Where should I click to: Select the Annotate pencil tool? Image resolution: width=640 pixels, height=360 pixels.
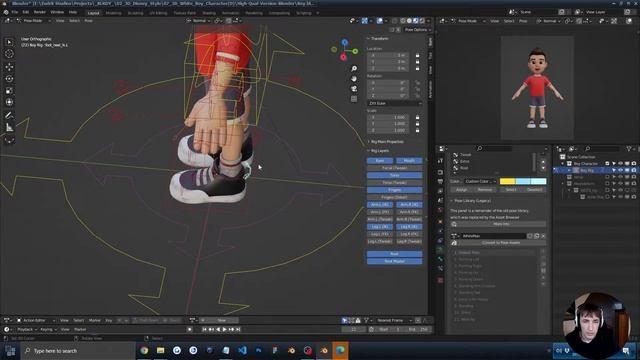(x=9, y=116)
